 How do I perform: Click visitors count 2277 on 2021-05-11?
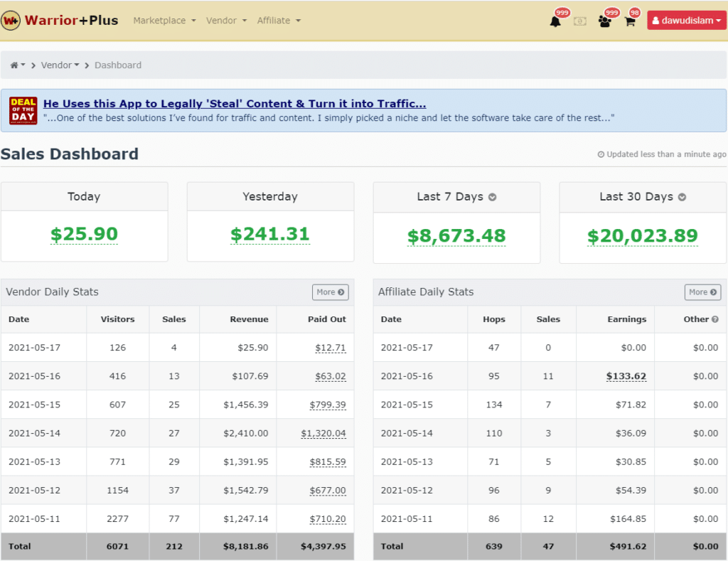click(117, 519)
